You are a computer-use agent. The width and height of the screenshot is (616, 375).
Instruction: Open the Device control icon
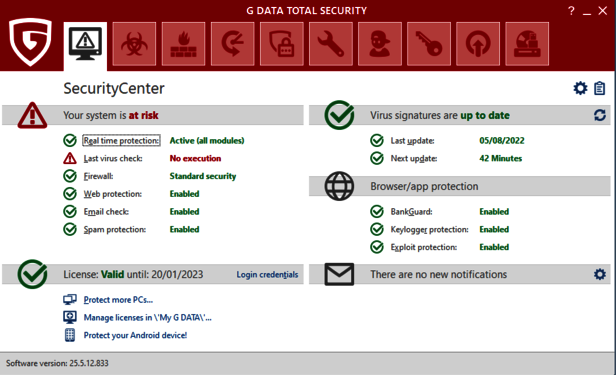tap(527, 44)
